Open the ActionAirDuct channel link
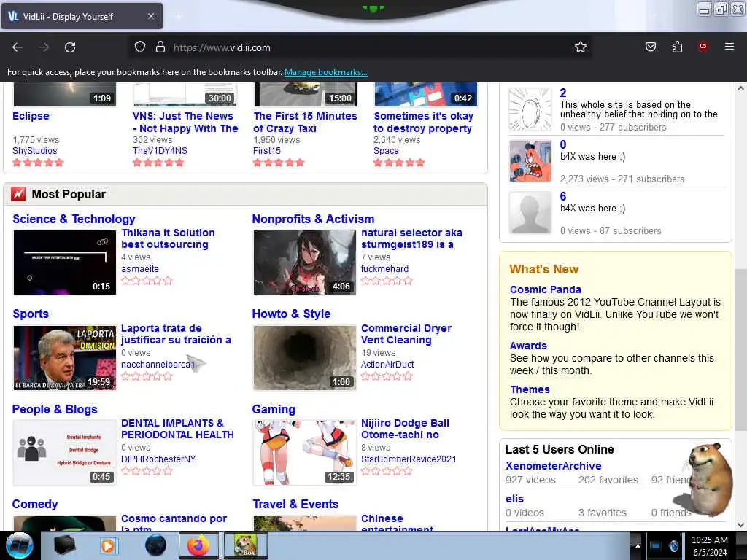Image resolution: width=747 pixels, height=560 pixels. point(387,365)
